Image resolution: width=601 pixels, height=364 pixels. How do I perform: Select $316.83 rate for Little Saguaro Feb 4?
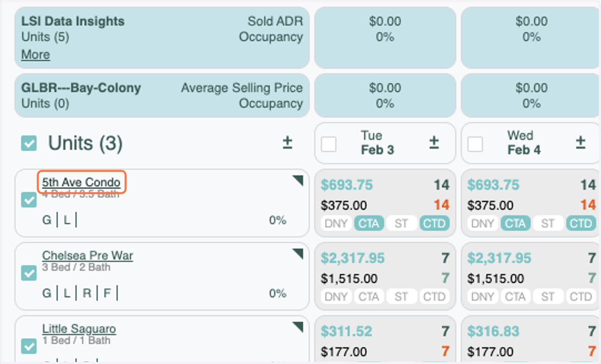click(x=493, y=331)
